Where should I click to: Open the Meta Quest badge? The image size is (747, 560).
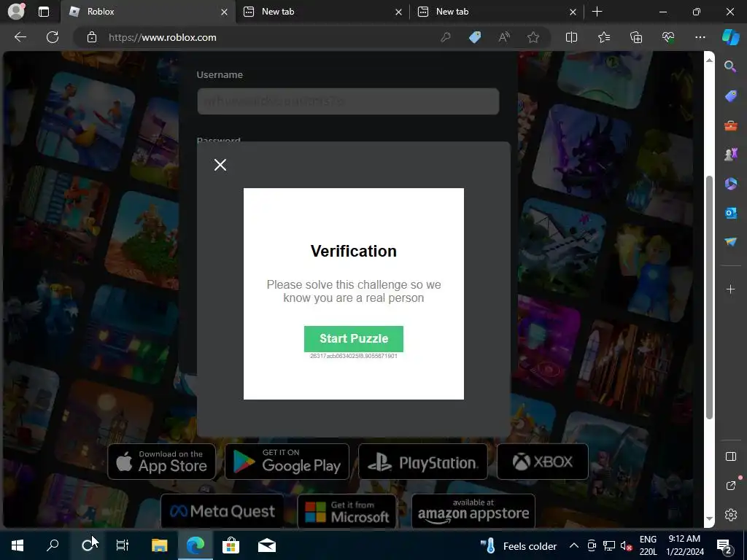pyautogui.click(x=222, y=511)
